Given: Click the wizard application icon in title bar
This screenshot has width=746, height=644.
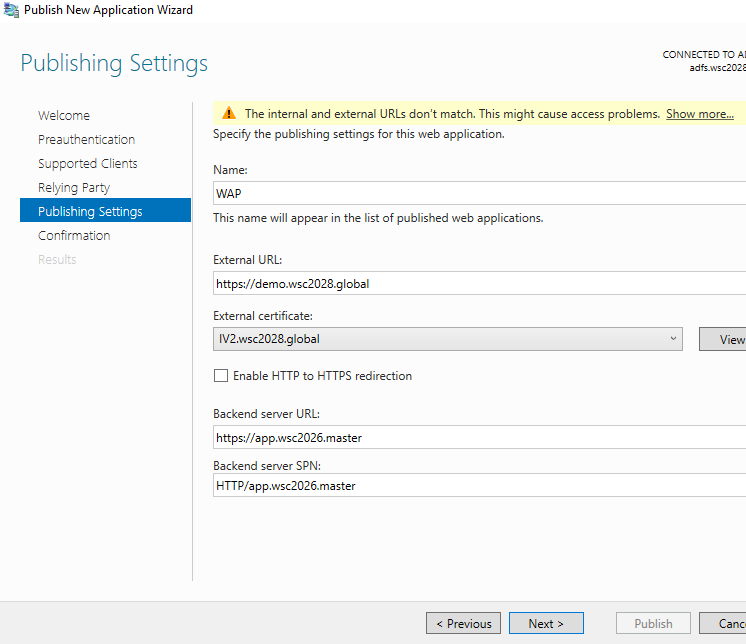Looking at the screenshot, I should [11, 10].
